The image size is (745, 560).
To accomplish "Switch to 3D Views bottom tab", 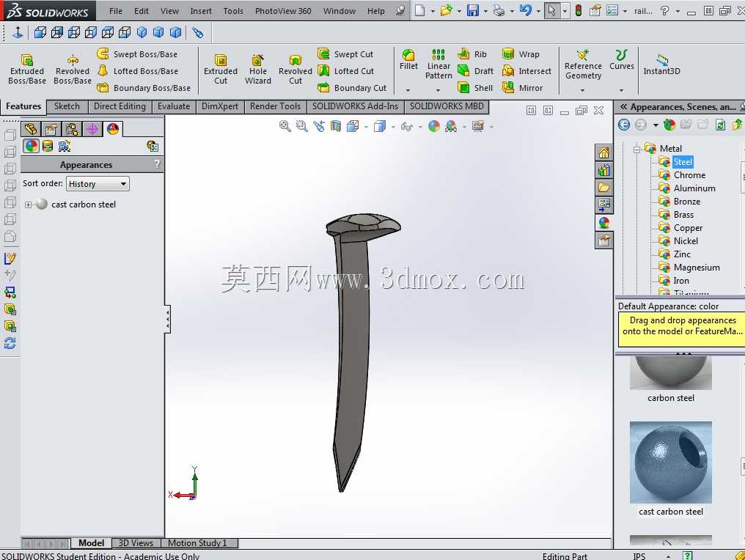I will click(136, 543).
